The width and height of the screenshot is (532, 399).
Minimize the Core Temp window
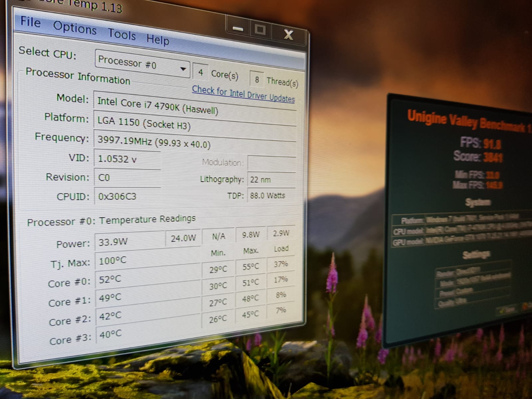(x=238, y=29)
